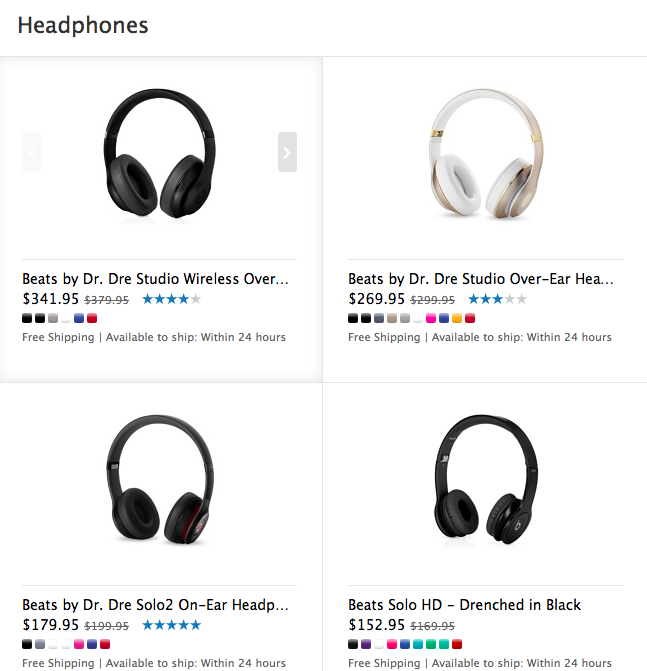Click previous image arrow on Studio Wireless card
647x671 pixels.
tap(31, 152)
